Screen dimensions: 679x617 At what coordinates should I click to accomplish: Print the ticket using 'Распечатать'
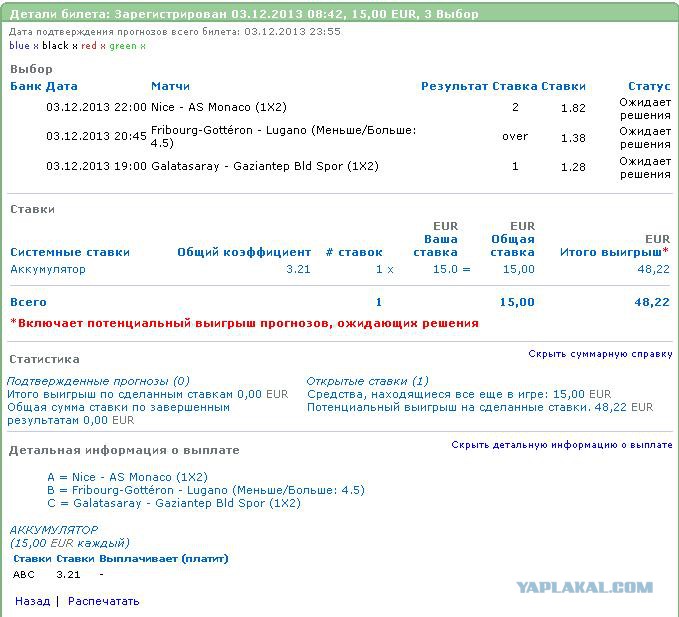point(103,601)
